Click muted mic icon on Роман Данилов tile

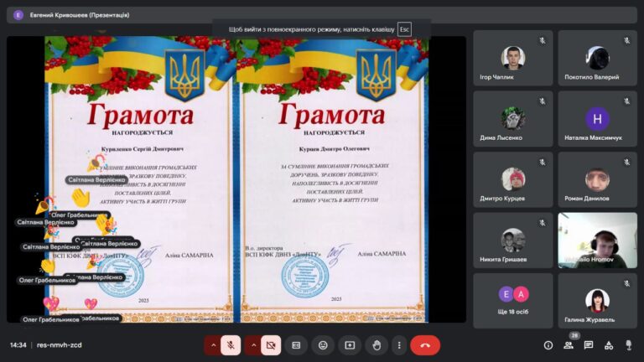pos(626,162)
